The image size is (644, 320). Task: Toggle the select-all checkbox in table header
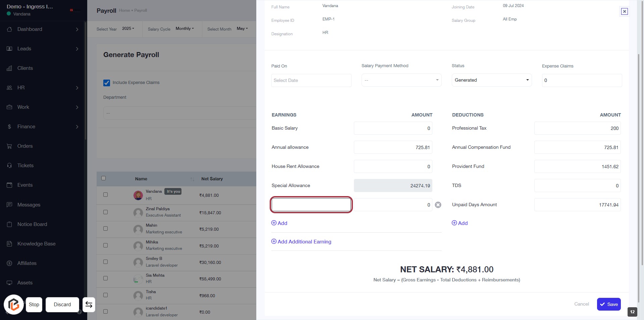coord(103,178)
